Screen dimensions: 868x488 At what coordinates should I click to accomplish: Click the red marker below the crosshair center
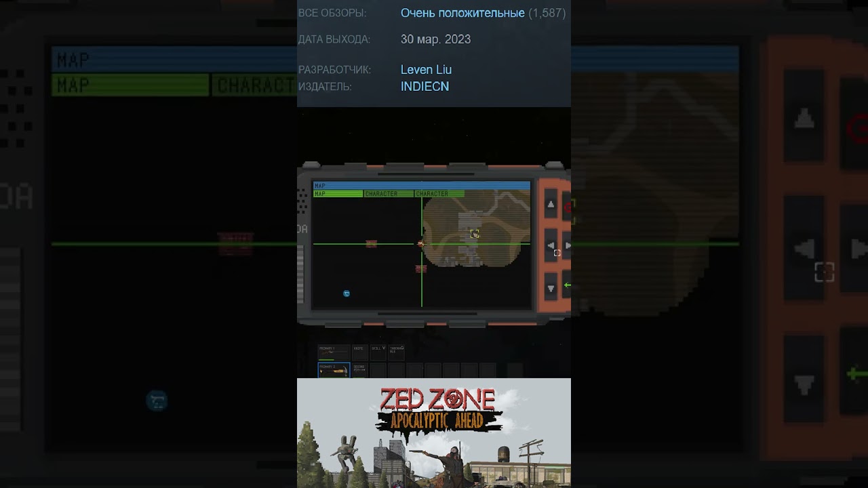click(421, 269)
